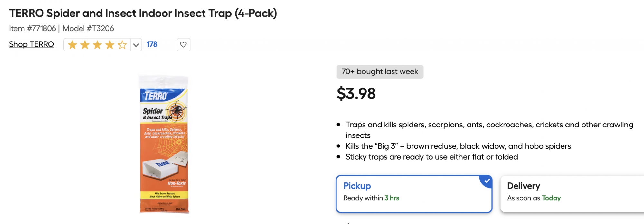Click the fourth gold rating star
The image size is (644, 224).
tap(110, 45)
